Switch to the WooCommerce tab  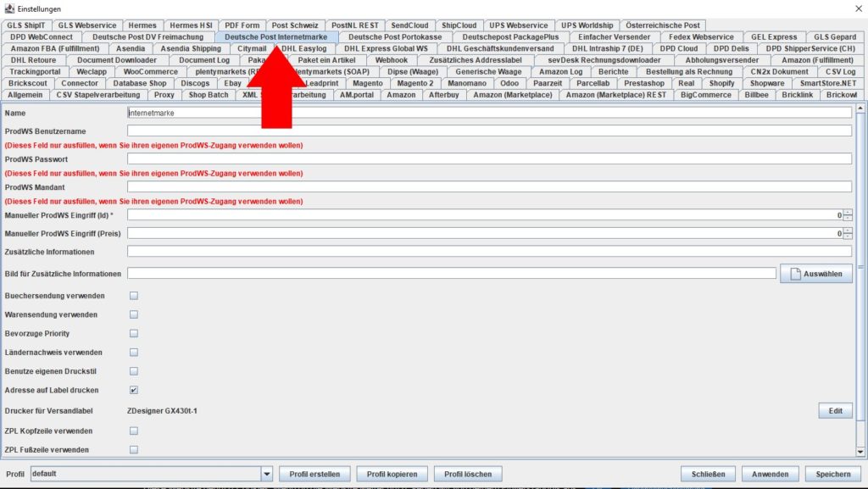(151, 72)
